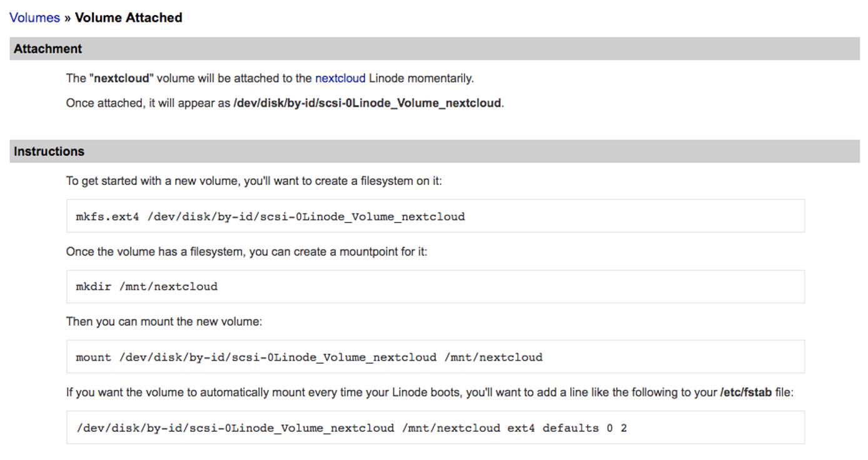Click the Volume Attached breadcrumb title
Image resolution: width=868 pixels, height=460 pixels.
coord(128,17)
